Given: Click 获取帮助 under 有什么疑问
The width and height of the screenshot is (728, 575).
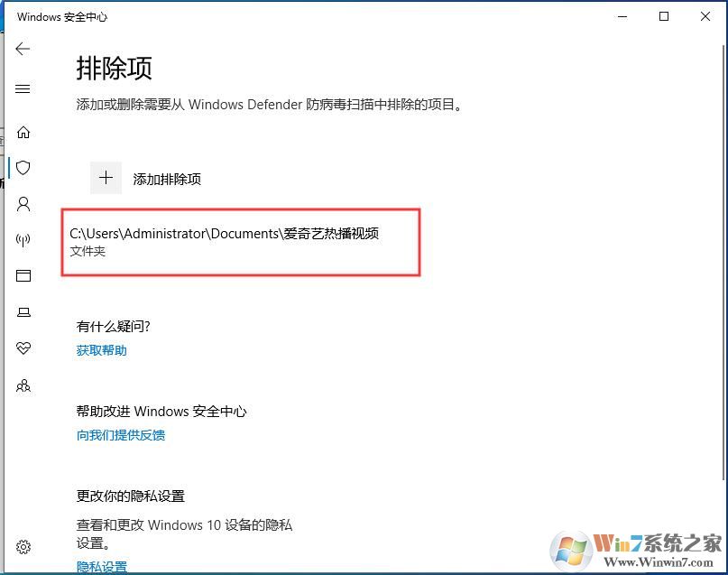Looking at the screenshot, I should click(x=101, y=350).
